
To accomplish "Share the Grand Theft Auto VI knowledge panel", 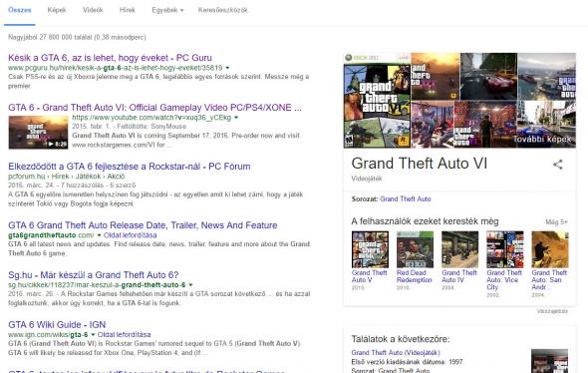I will 558,165.
